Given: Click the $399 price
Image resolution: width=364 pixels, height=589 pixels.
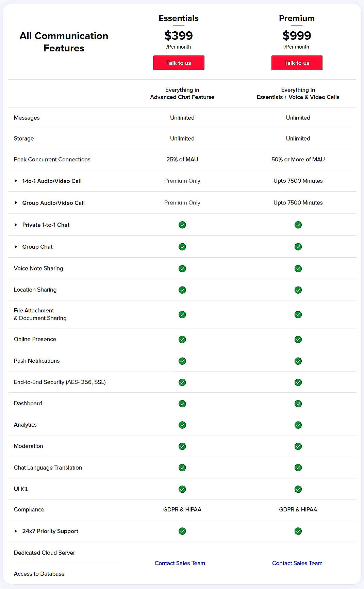Looking at the screenshot, I should (179, 35).
